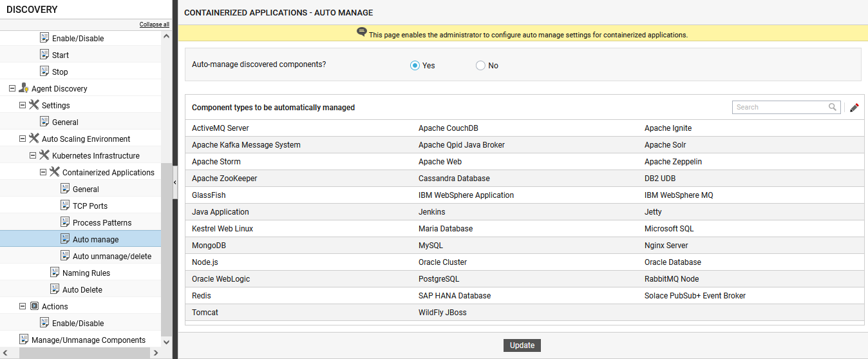The width and height of the screenshot is (868, 359).
Task: Click the Actions play icon
Action: [x=34, y=306]
